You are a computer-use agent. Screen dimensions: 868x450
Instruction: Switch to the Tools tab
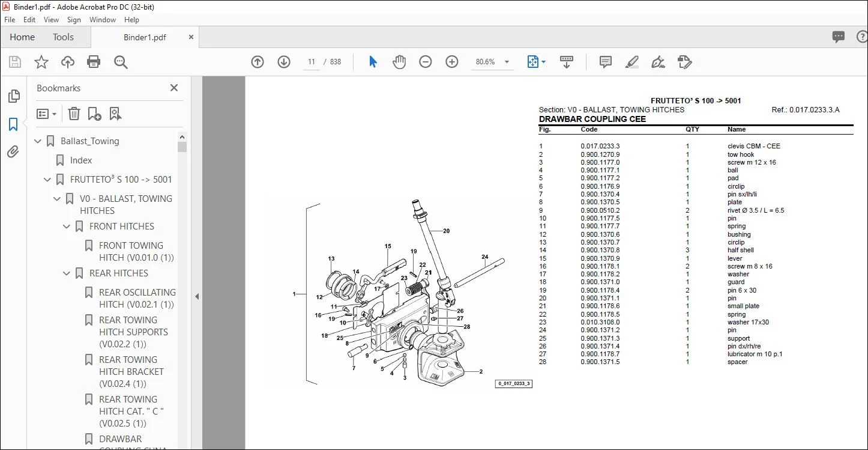coord(63,37)
